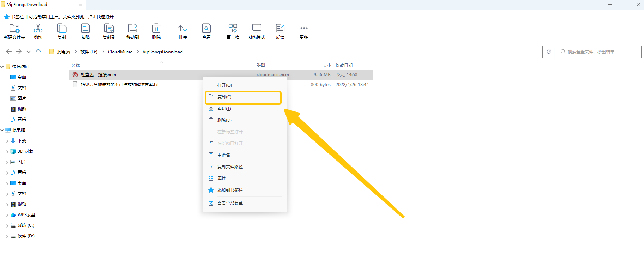Expand the 下载 tree node
644x254 pixels.
pos(7,141)
